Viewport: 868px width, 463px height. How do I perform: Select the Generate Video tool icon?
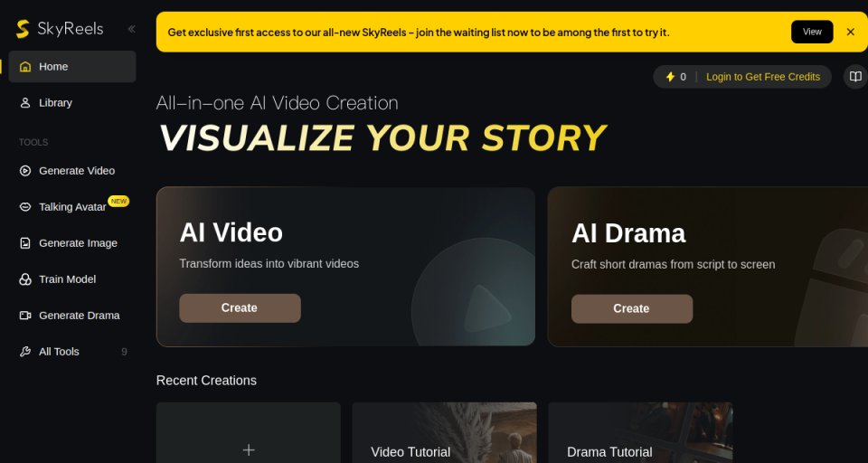25,171
